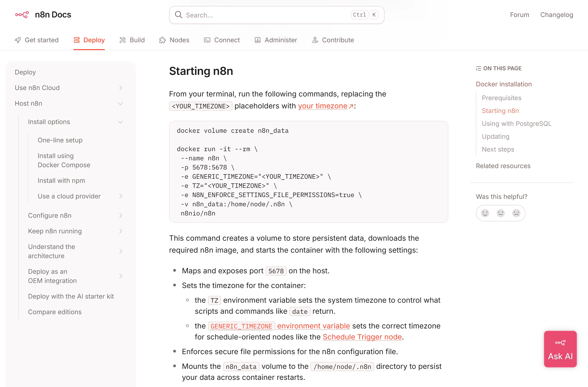Collapse the Host n8n section

(x=120, y=104)
